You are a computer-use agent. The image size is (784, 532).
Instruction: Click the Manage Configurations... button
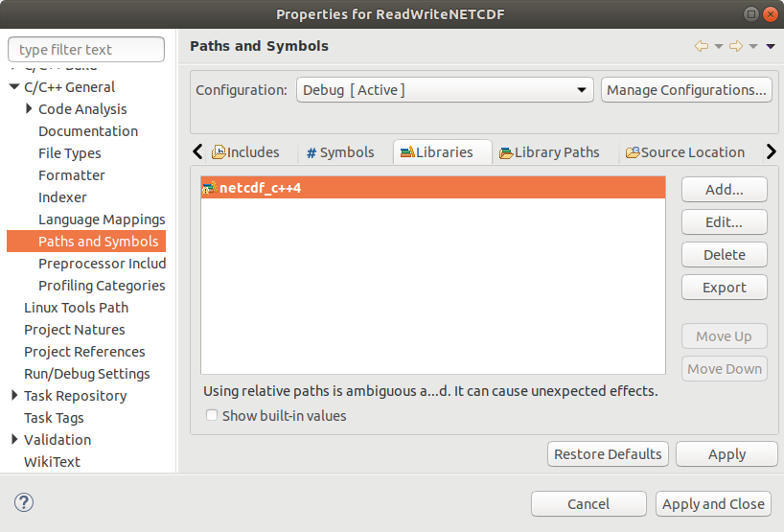click(686, 90)
